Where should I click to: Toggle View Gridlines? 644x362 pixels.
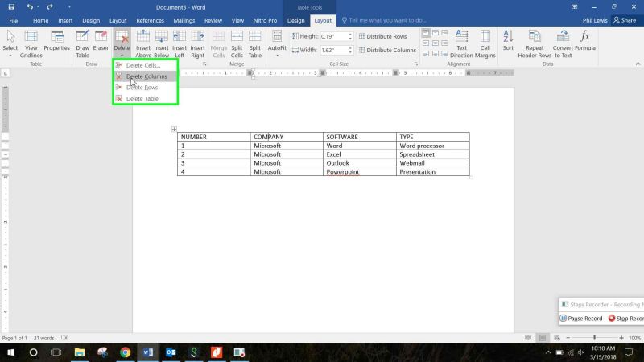(31, 43)
